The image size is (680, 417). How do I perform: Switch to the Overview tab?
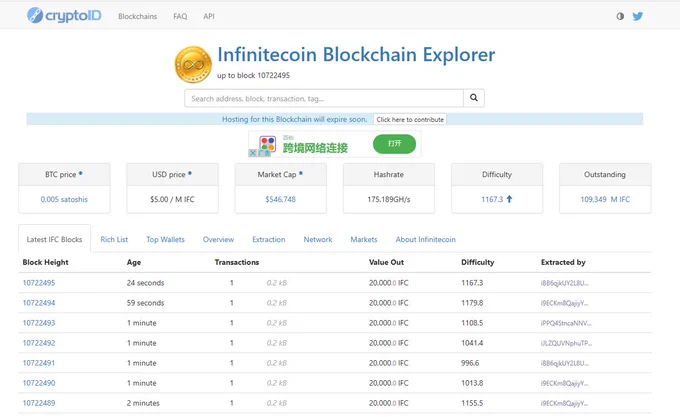point(218,239)
